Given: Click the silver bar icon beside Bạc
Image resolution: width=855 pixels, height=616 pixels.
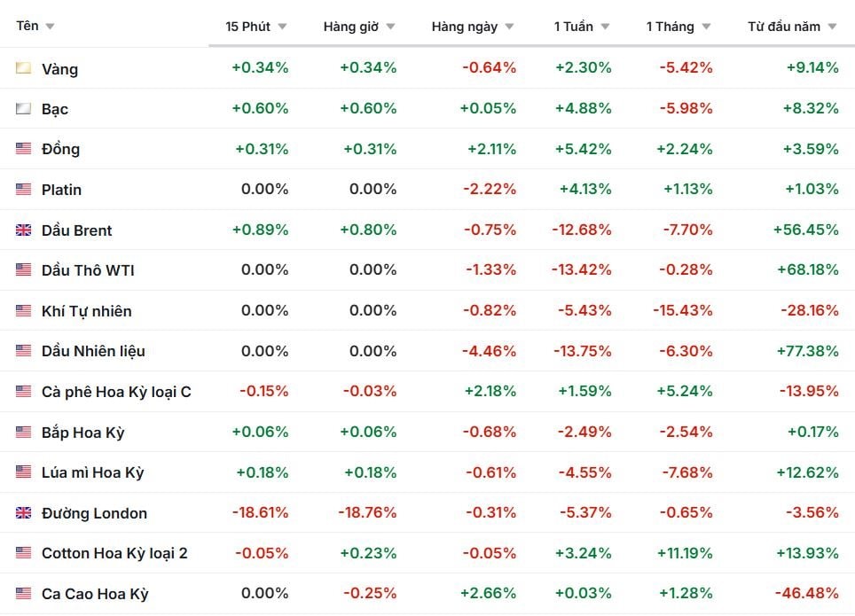Looking at the screenshot, I should [24, 109].
